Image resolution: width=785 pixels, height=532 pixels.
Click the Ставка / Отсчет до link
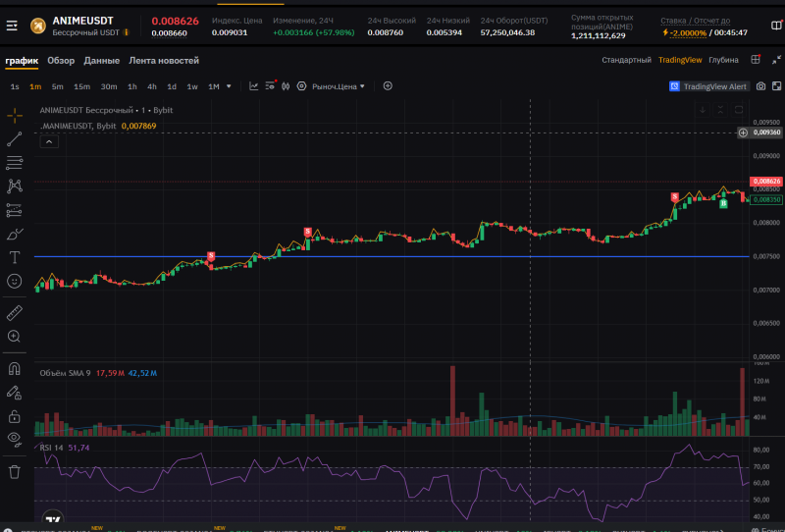696,21
